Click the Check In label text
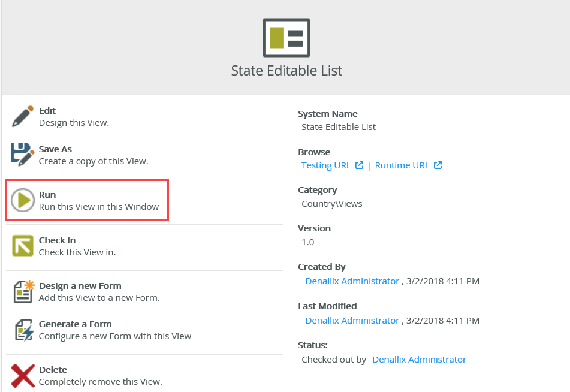Screen dimensions: 570x392 57,240
